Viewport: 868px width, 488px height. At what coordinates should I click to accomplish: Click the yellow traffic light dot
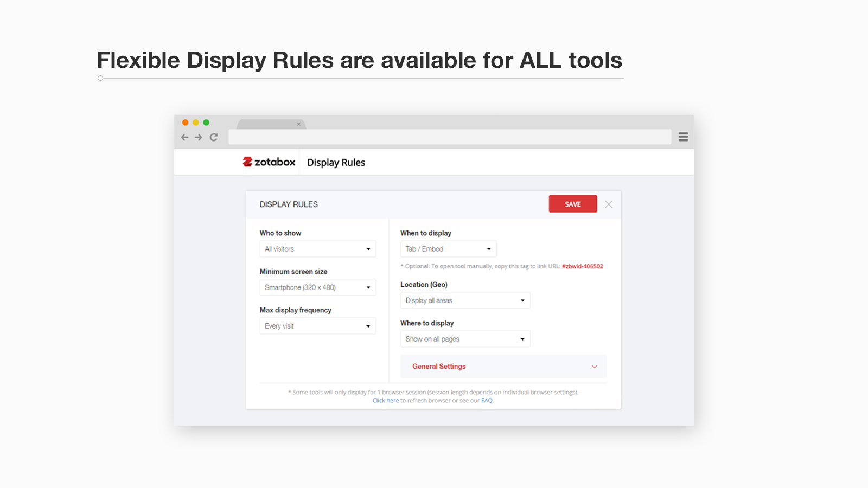pyautogui.click(x=195, y=123)
